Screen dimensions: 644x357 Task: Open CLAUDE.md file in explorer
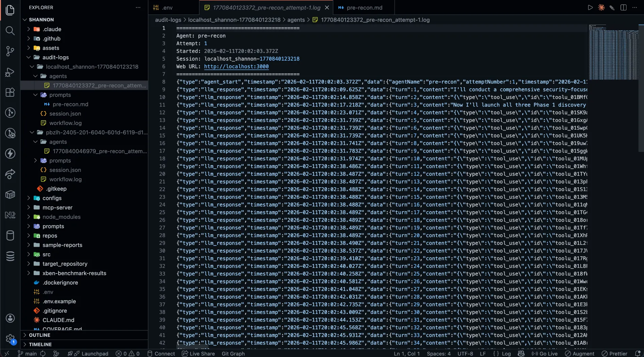[x=58, y=320]
